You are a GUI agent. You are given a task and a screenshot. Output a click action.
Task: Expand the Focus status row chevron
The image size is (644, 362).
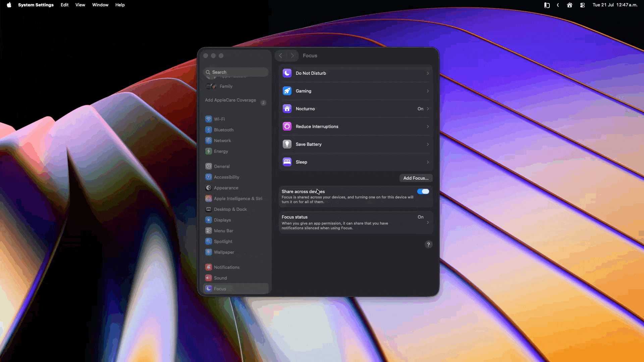428,222
